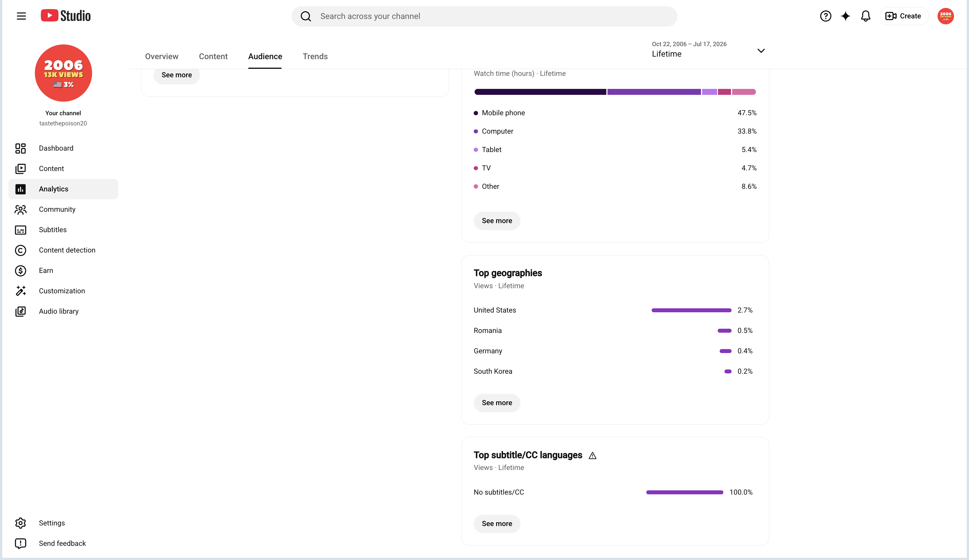Click See more under Top geographies
Viewport: 969px width, 560px height.
[x=497, y=403]
